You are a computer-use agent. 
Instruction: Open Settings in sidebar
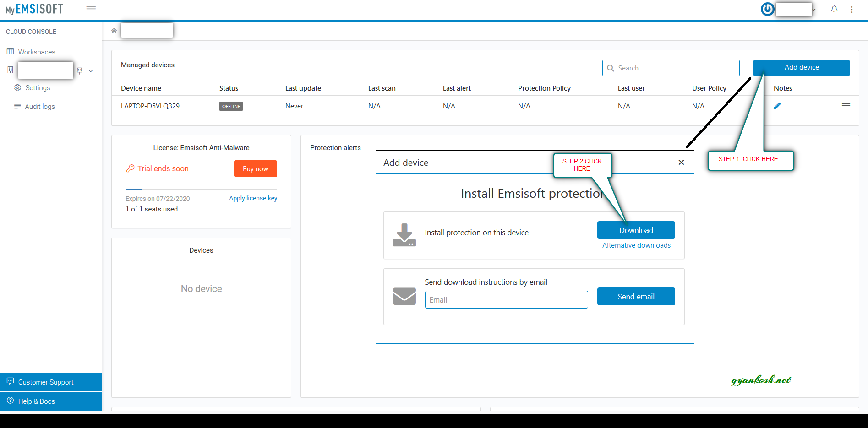pyautogui.click(x=38, y=88)
